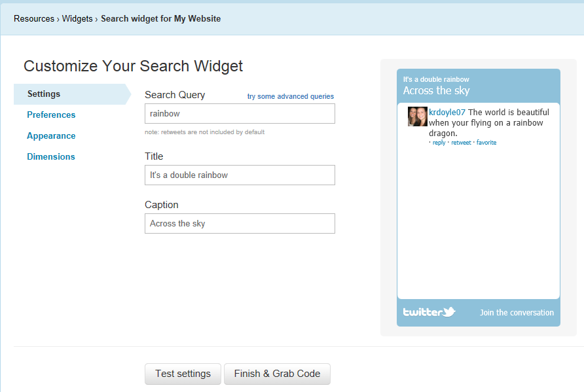The height and width of the screenshot is (392, 584).
Task: Click the 'Across the sky' widget caption
Action: click(436, 90)
